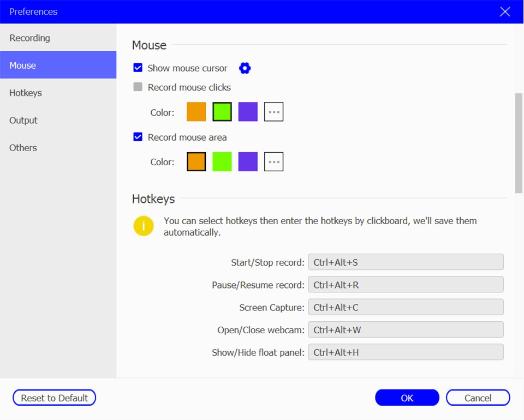The image size is (524, 420).
Task: Uncheck Record mouse area
Action: pyautogui.click(x=138, y=137)
